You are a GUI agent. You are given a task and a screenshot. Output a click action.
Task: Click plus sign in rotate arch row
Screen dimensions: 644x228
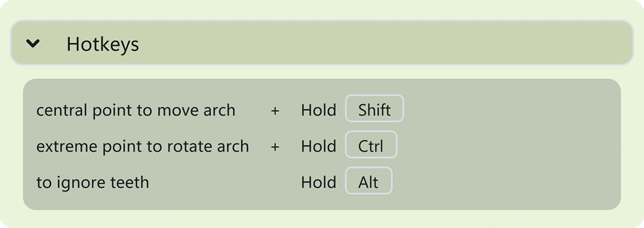275,147
